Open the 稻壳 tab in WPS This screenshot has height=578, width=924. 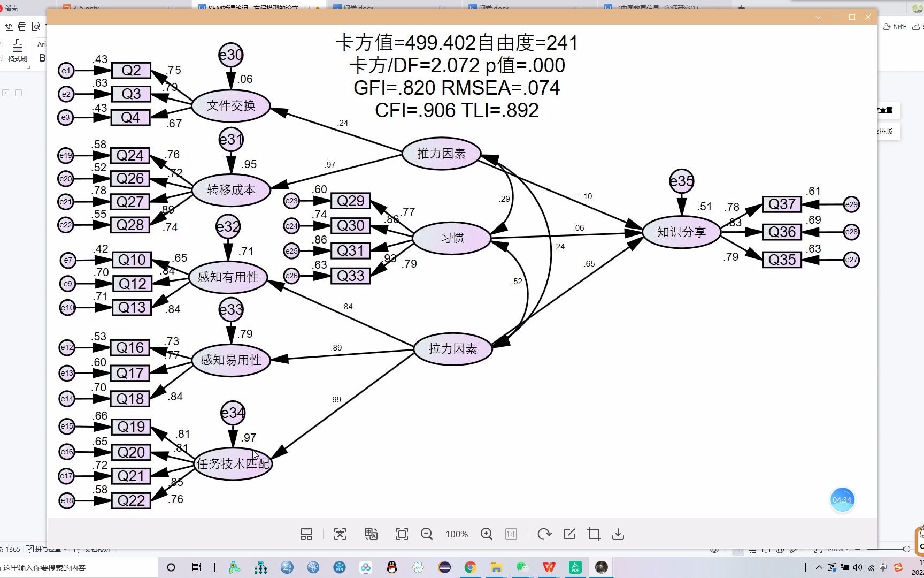click(9, 8)
